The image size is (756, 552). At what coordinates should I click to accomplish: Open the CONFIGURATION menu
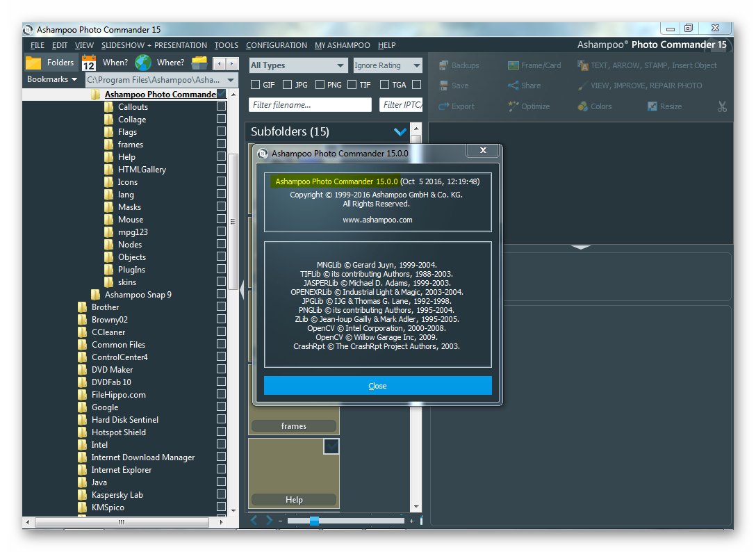(277, 45)
